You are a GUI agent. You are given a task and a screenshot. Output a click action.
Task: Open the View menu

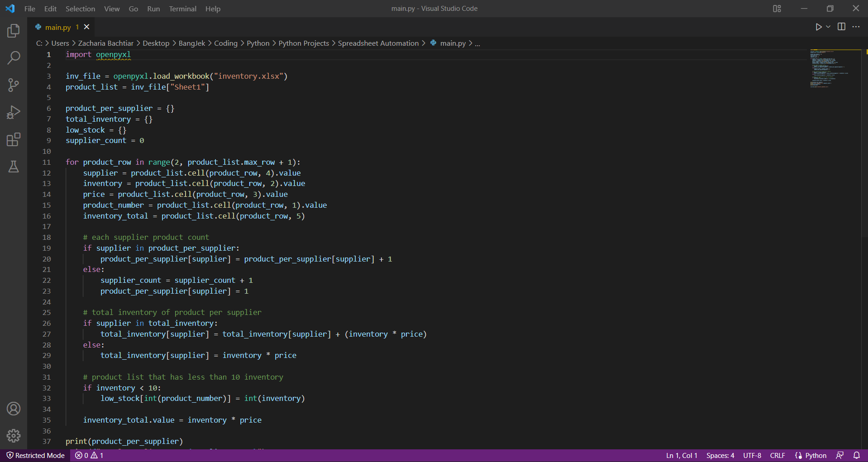tap(112, 9)
